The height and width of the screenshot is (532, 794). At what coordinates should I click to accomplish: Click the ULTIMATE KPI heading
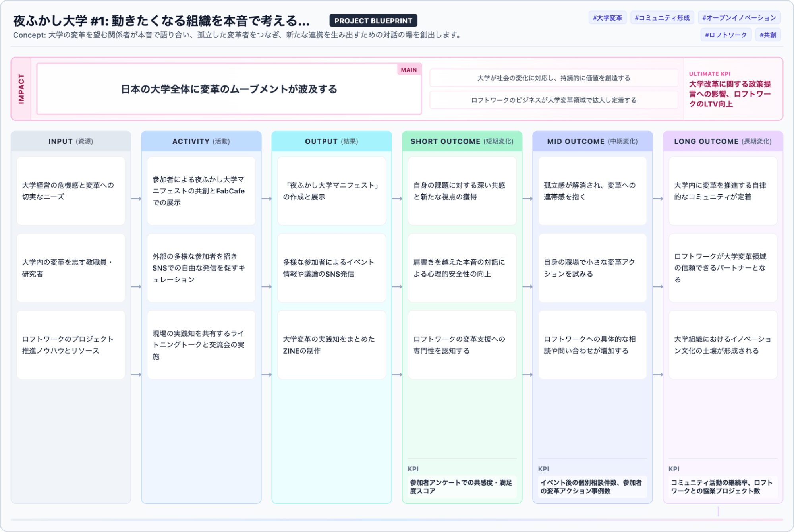[711, 73]
